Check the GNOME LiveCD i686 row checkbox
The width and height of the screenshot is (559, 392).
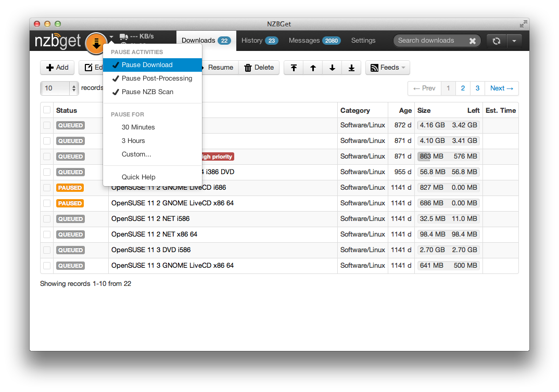point(47,188)
